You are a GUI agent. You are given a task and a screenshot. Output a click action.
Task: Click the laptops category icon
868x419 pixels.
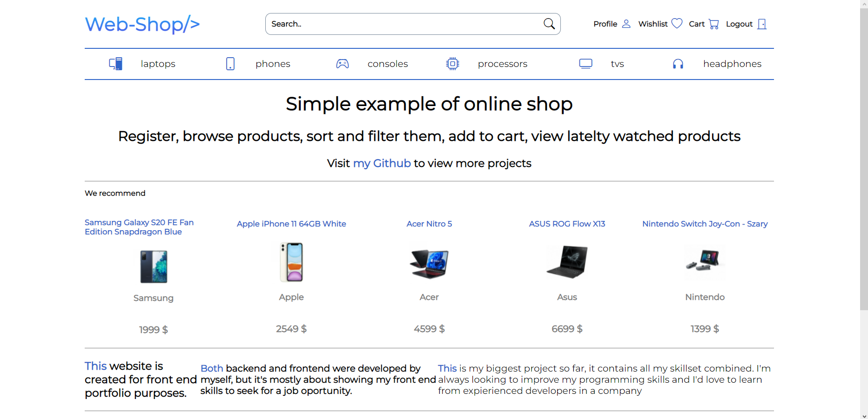pos(115,64)
